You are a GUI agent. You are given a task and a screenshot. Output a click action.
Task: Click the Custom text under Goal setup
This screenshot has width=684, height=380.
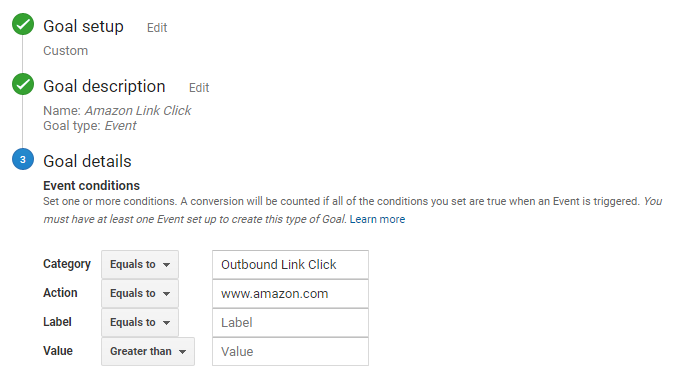65,51
